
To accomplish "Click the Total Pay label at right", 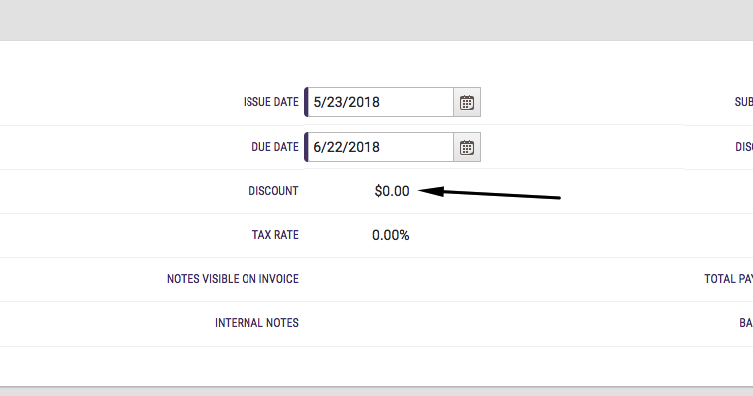I will [729, 279].
